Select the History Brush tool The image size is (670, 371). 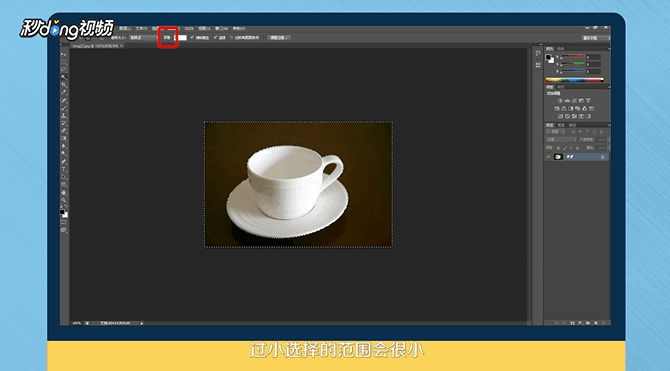pyautogui.click(x=64, y=123)
